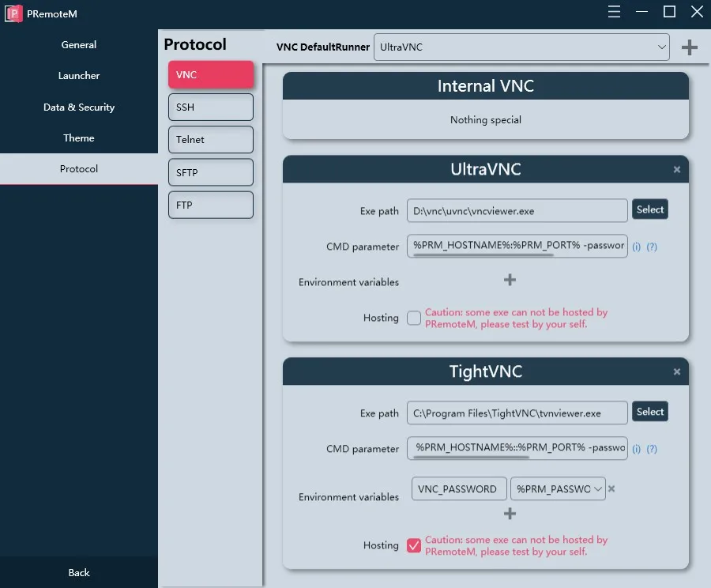Viewport: 711px width, 588px height.
Task: Delete the VNC_PASSWORD environment variable
Action: click(611, 488)
